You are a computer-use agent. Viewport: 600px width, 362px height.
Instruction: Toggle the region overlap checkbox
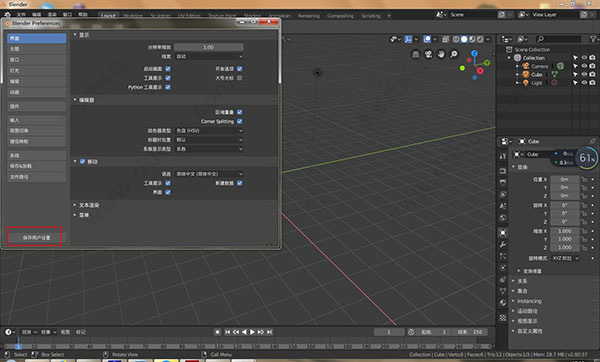240,112
